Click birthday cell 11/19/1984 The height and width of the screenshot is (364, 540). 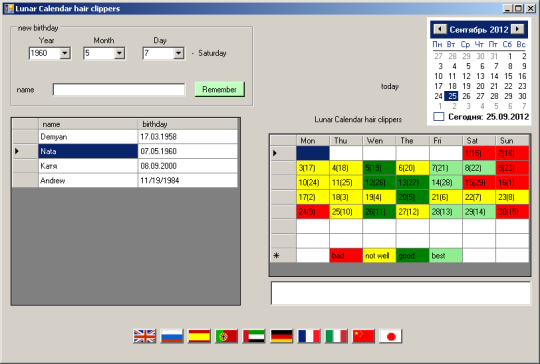188,180
